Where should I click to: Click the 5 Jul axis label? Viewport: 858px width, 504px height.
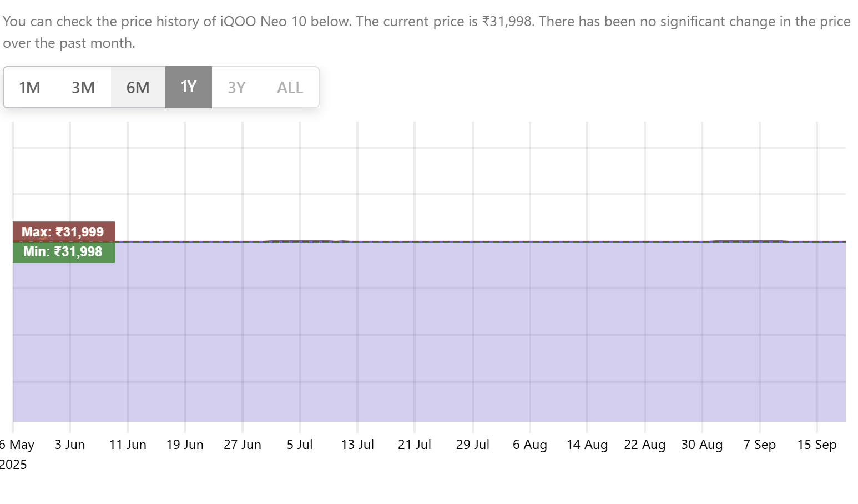300,445
